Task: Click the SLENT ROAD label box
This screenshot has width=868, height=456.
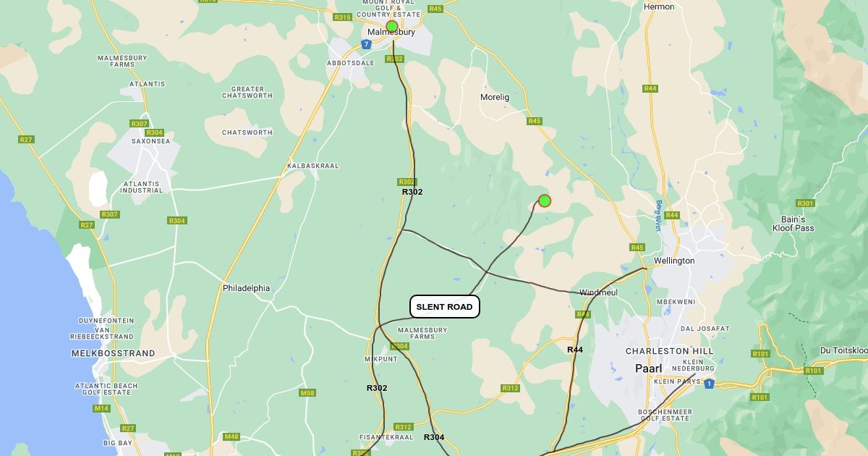Action: [x=445, y=307]
